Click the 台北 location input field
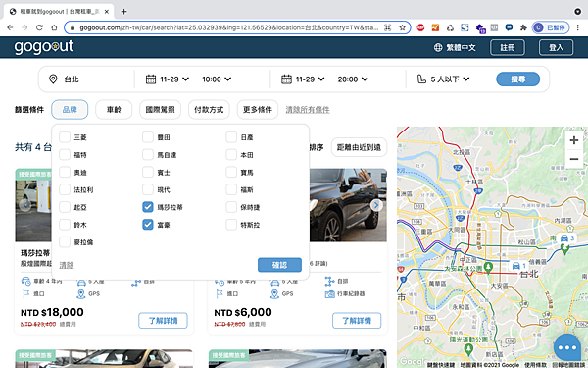This screenshot has height=368, width=588. pyautogui.click(x=86, y=79)
